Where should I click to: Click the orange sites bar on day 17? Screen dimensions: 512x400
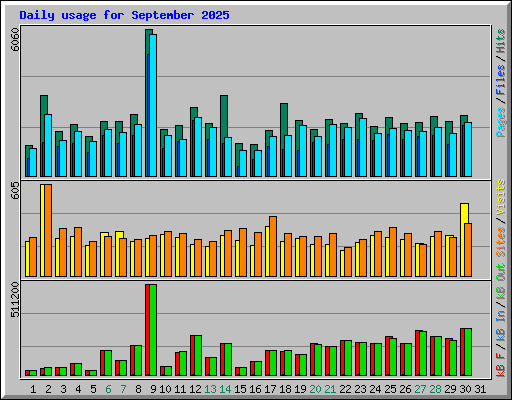click(273, 247)
